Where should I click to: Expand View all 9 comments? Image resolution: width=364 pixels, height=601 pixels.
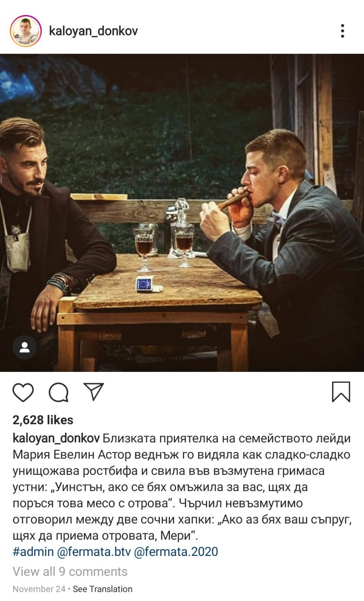(x=70, y=571)
